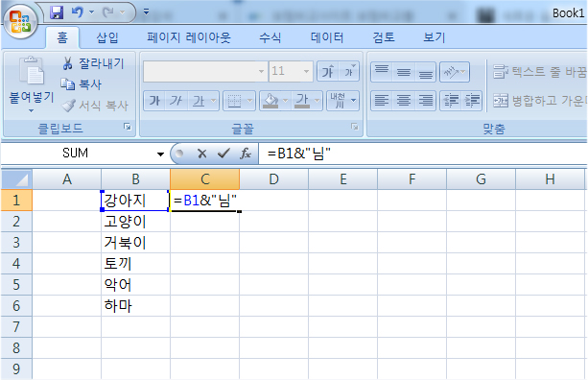
Task: Increase indent icon
Action: 472,101
